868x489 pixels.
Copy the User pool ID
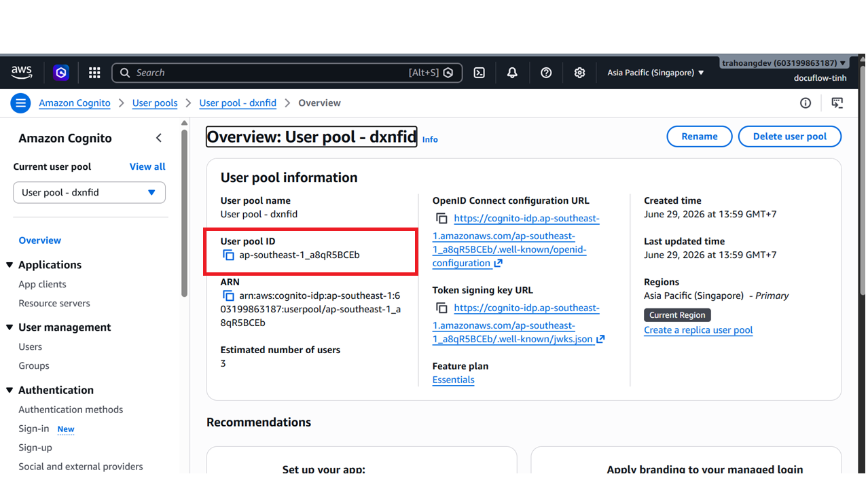[x=229, y=255]
